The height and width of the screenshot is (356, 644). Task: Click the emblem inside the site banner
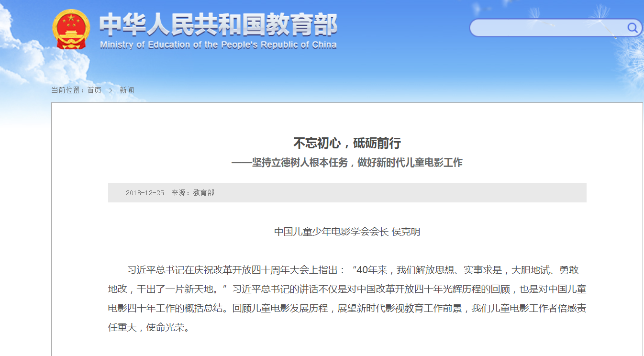[71, 29]
